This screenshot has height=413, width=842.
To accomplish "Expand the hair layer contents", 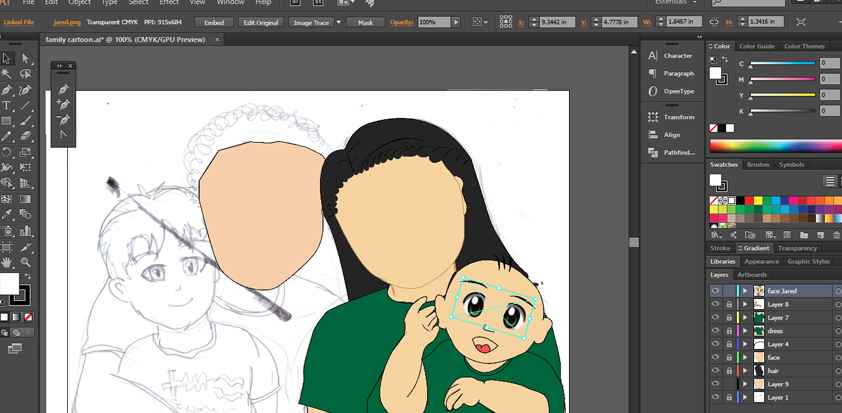I will click(x=744, y=371).
